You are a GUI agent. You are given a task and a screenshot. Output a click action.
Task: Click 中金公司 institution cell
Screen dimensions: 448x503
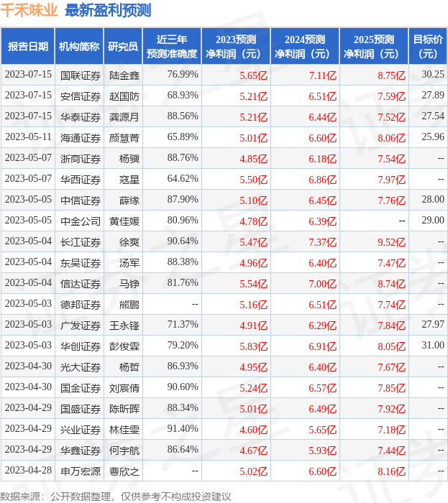(x=81, y=221)
